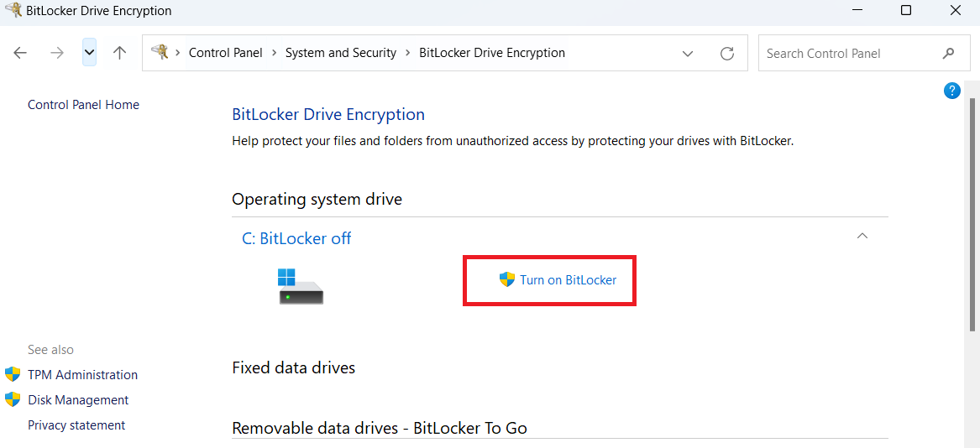Viewport: 980px width, 448px height.
Task: Open the Privacy statement link
Action: click(x=77, y=425)
